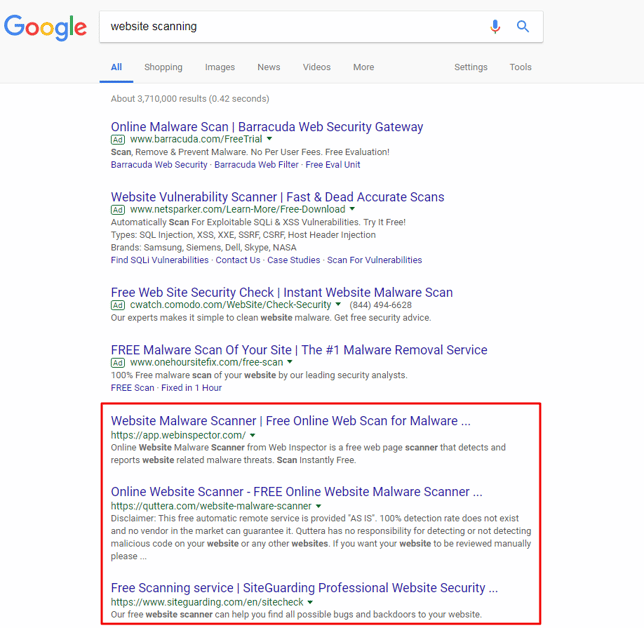Open Free Web Site Security Check result
The image size is (644, 628).
pyautogui.click(x=282, y=292)
